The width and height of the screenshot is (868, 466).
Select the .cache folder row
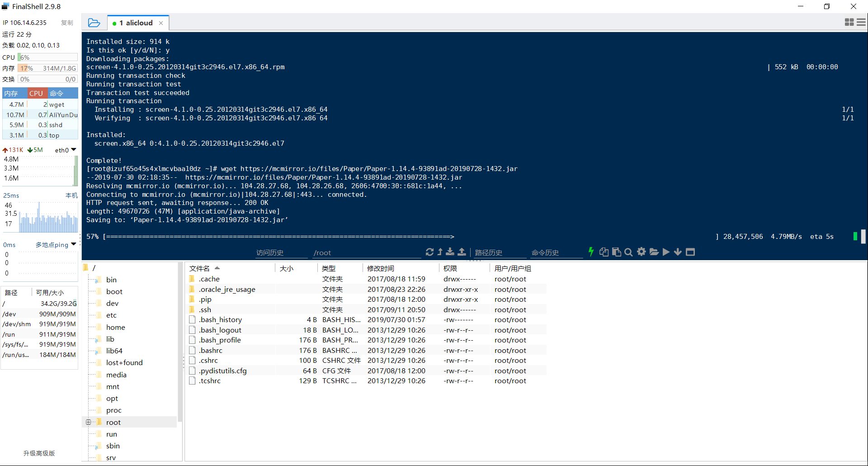367,279
